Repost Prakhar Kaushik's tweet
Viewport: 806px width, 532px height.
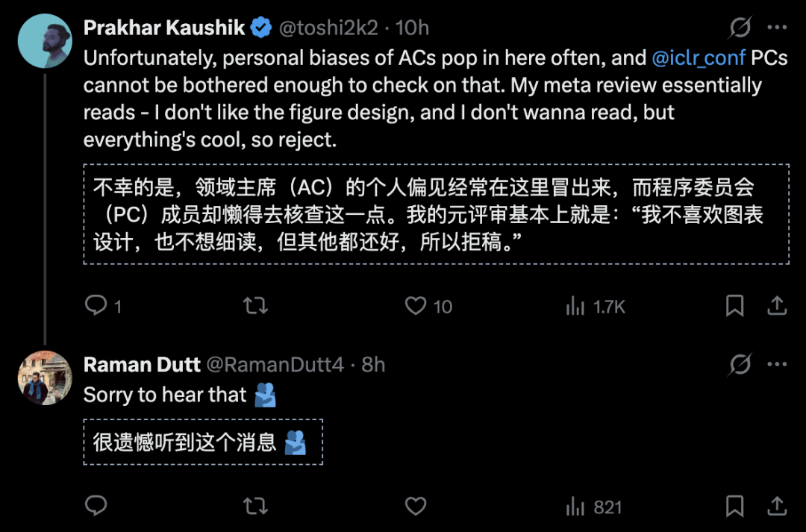click(x=256, y=305)
